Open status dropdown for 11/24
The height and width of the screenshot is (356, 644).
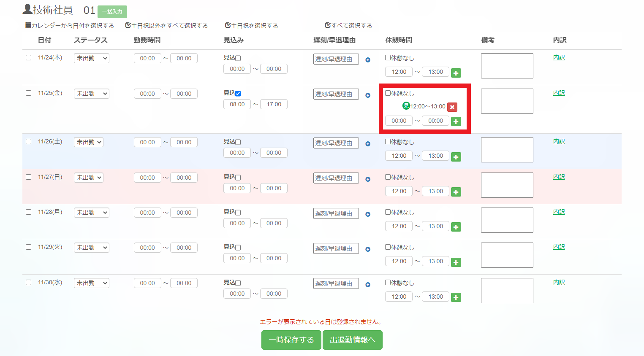click(91, 58)
